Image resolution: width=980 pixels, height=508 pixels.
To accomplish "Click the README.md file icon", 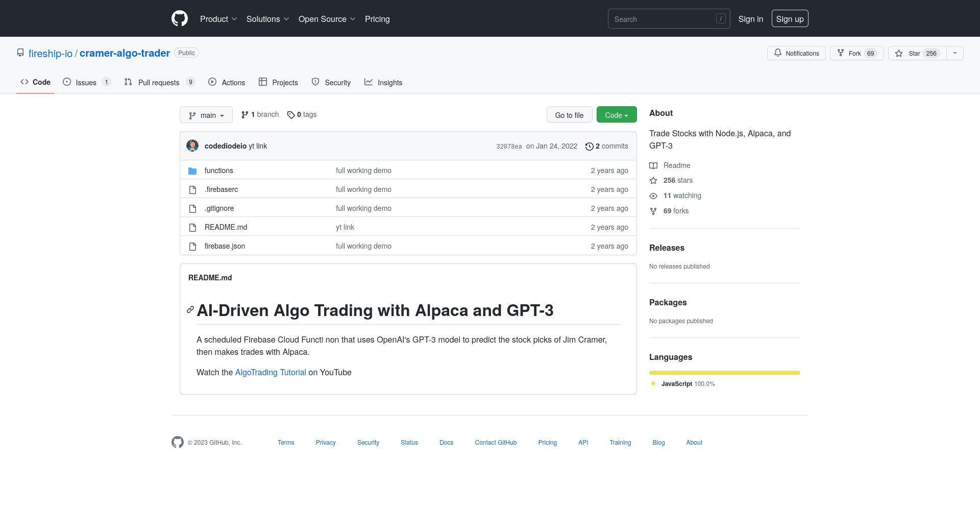I will pyautogui.click(x=192, y=228).
